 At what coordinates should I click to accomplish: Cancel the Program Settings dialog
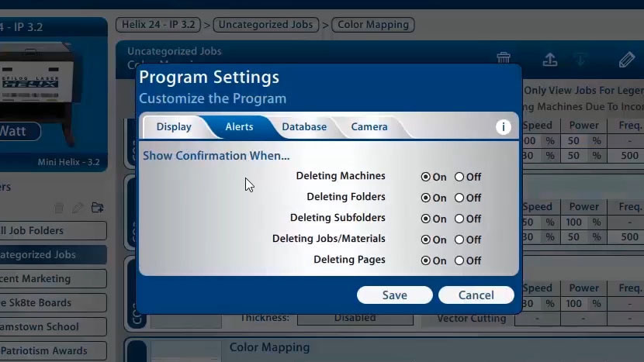[x=476, y=295]
